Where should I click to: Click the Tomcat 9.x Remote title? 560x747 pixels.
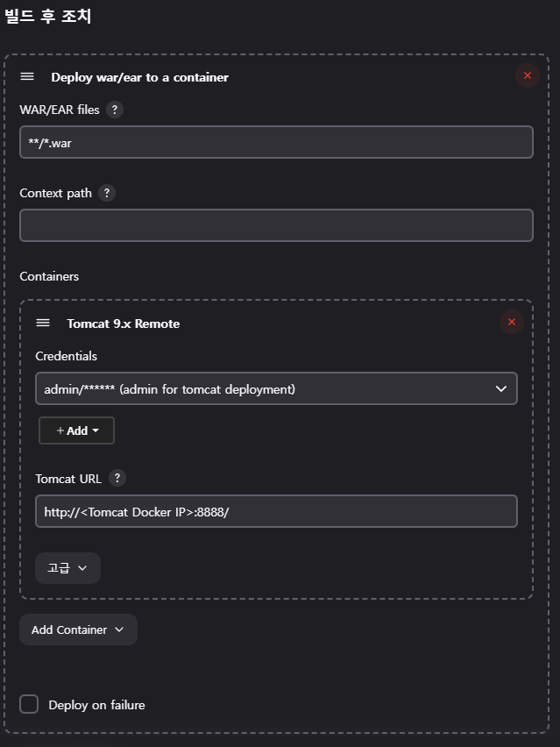tap(124, 324)
